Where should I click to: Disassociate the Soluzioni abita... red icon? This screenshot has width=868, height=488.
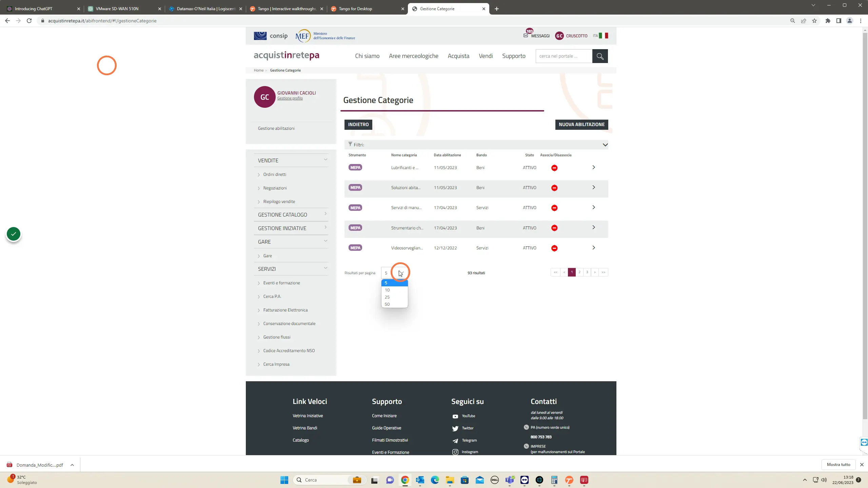pyautogui.click(x=554, y=188)
